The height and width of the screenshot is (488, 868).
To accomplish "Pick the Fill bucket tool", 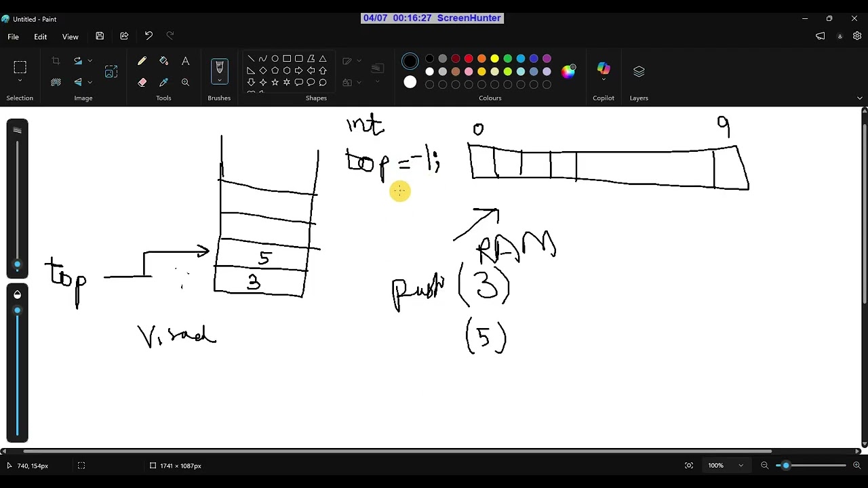I will coord(163,61).
